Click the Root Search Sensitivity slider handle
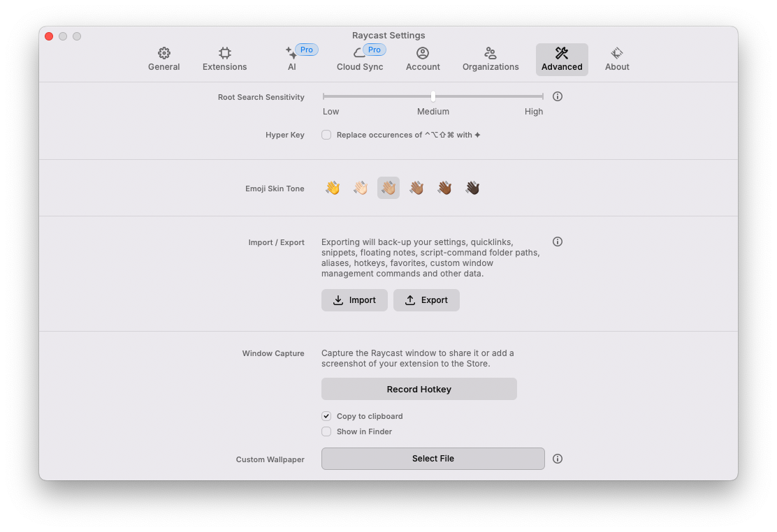 click(433, 96)
